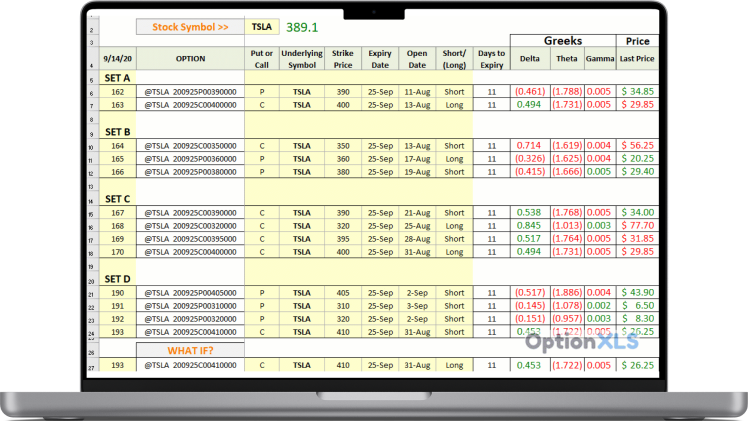The height and width of the screenshot is (425, 748).
Task: Select the Price group header
Action: pyautogui.click(x=637, y=41)
